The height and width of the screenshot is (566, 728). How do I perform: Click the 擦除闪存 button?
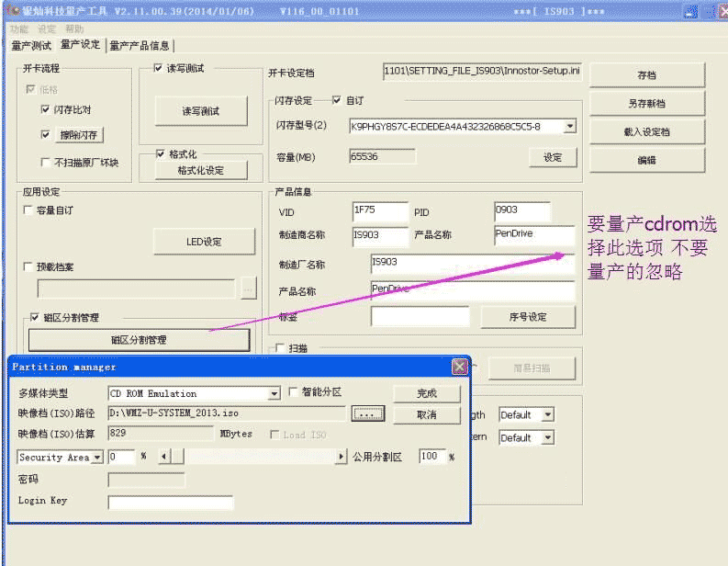(79, 135)
